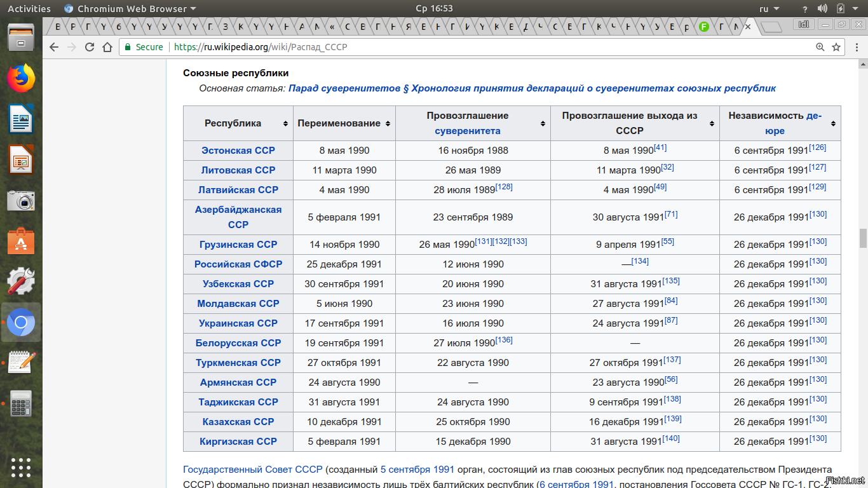The width and height of the screenshot is (868, 488).
Task: Click the green Secure padlock icon
Action: 128,47
